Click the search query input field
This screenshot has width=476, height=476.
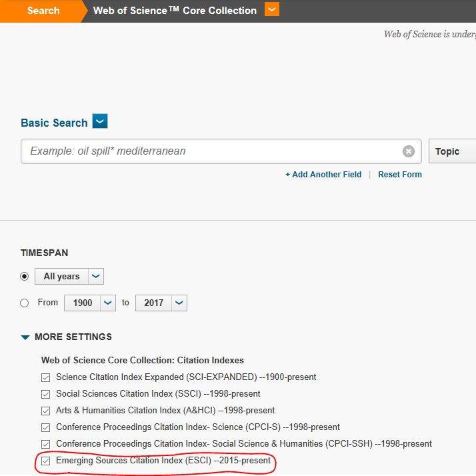(221, 151)
